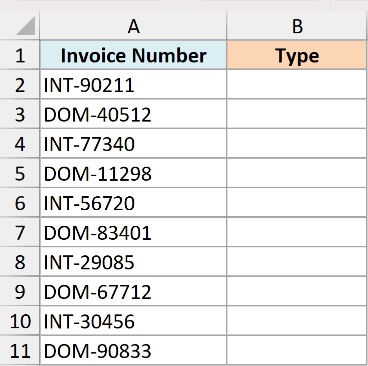Click empty Type cell beside INT-77340

[x=297, y=144]
